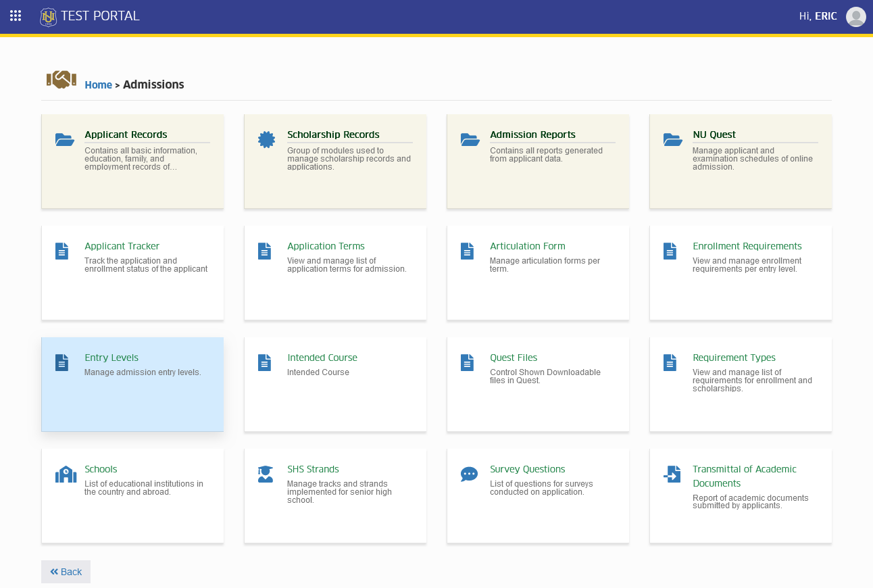Viewport: 873px width, 588px height.
Task: Open Enrollment Requirements module
Action: (x=741, y=273)
